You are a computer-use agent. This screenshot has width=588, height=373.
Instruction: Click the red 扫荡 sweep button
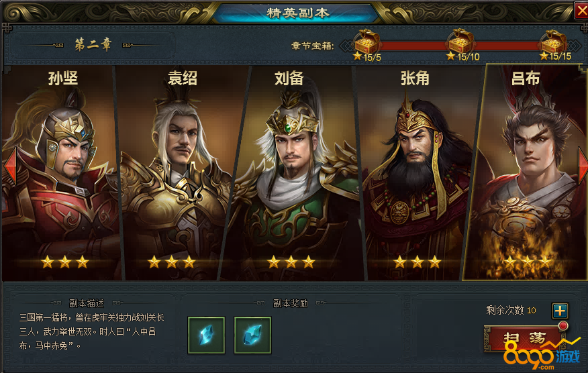[x=524, y=338]
